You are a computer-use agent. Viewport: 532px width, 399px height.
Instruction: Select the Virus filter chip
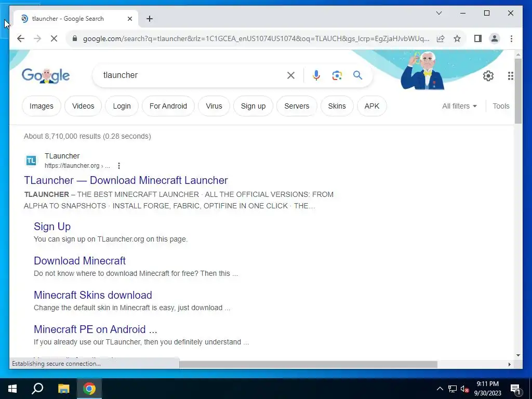[214, 106]
